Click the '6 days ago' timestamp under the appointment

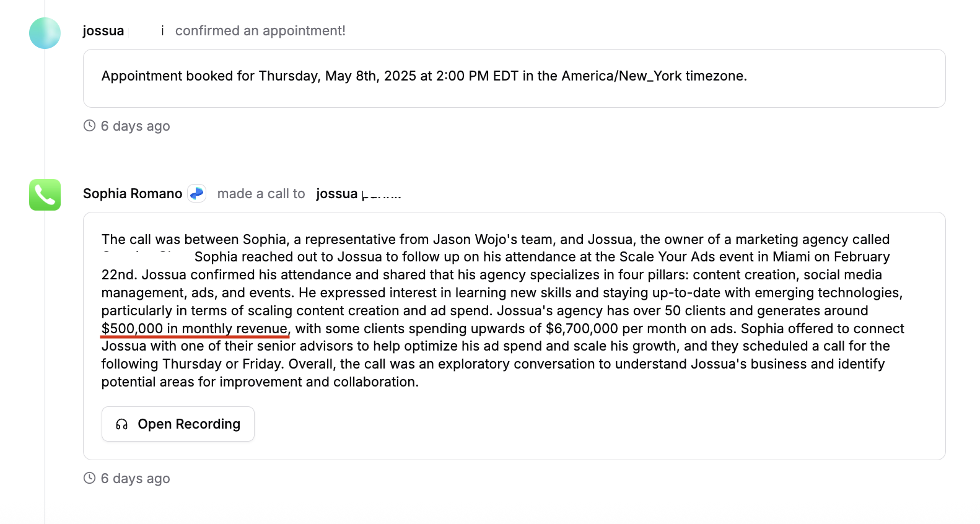pyautogui.click(x=136, y=126)
